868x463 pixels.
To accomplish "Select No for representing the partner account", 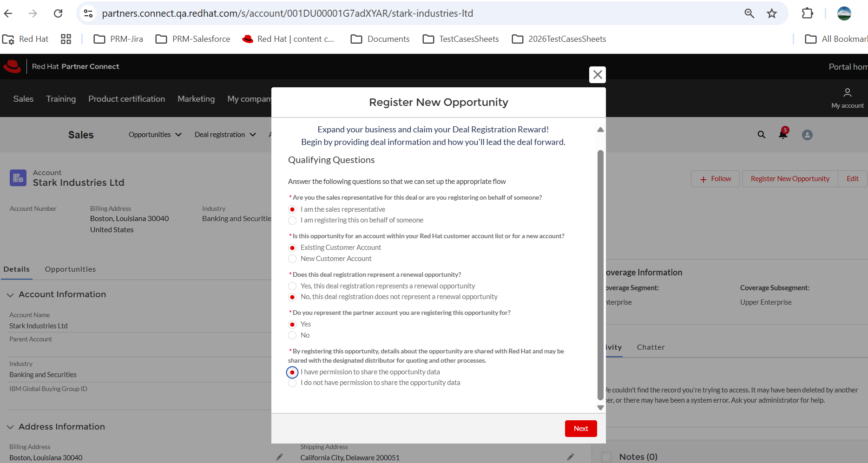I will tap(292, 335).
